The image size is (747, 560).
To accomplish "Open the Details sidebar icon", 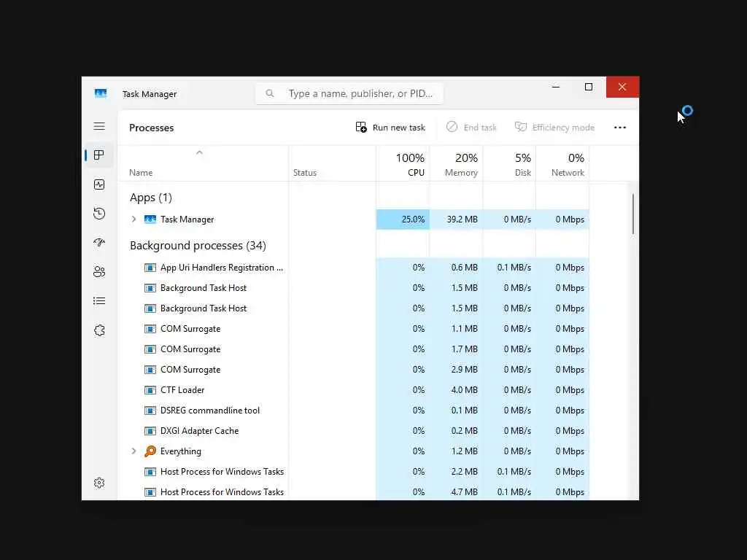I will 99,301.
